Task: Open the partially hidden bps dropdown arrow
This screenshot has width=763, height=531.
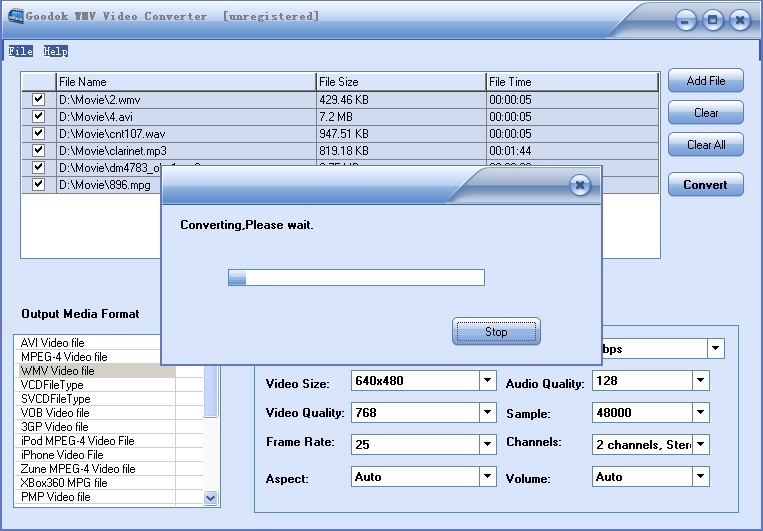Action: click(715, 348)
